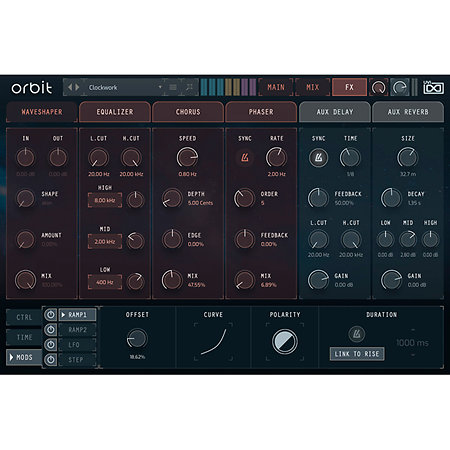Click the Phaser MIX knob
The height and width of the screenshot is (450, 450).
point(245,280)
